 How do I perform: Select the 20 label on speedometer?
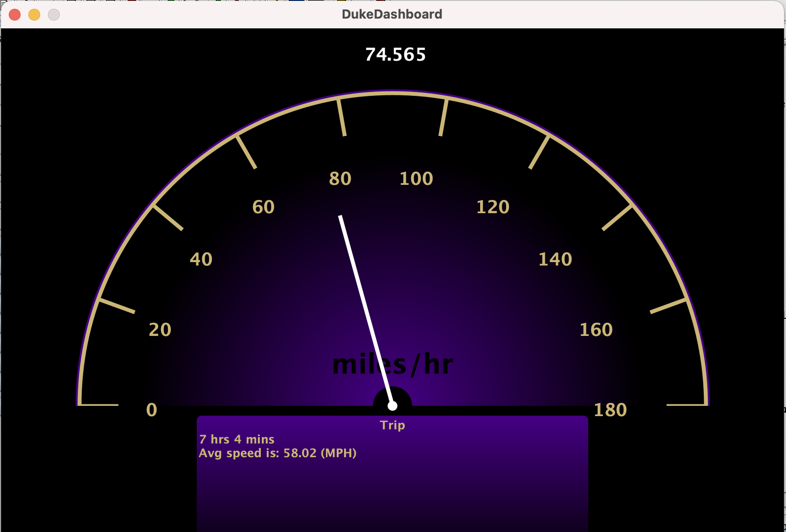click(160, 330)
